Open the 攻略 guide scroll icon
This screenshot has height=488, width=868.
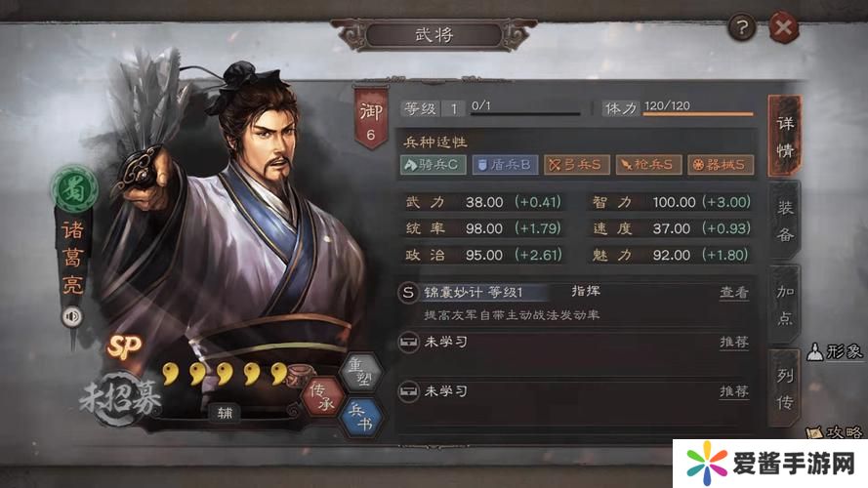click(x=836, y=432)
